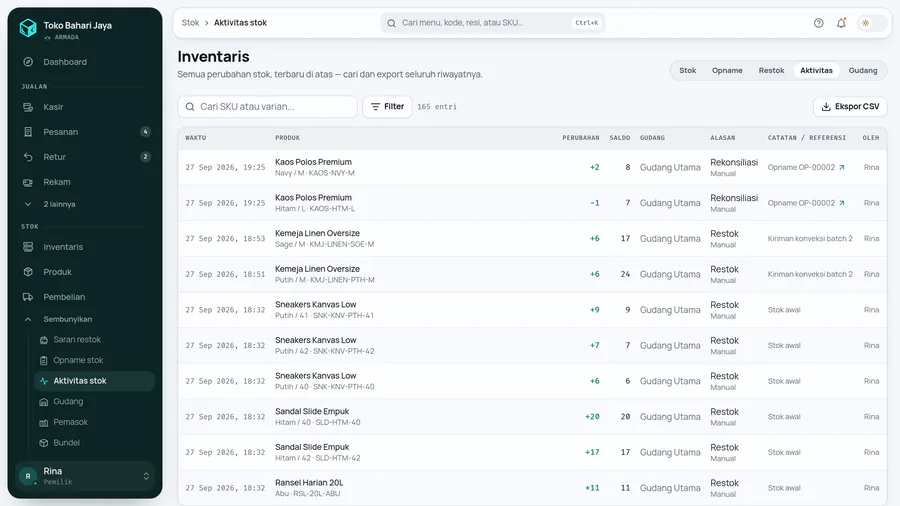This screenshot has height=506, width=900.
Task: Select the Kaos Polos Premium Navy / M row
Action: (x=532, y=168)
